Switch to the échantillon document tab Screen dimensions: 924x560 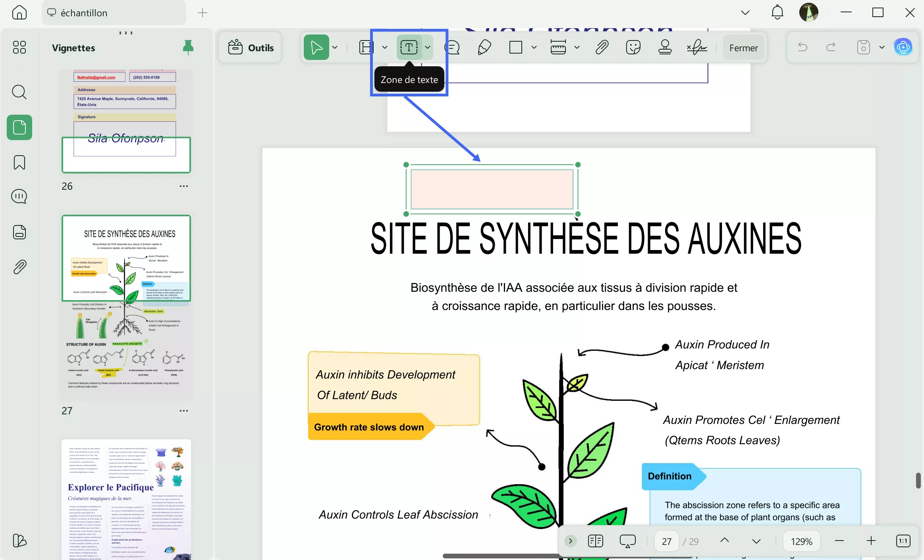[x=113, y=12]
